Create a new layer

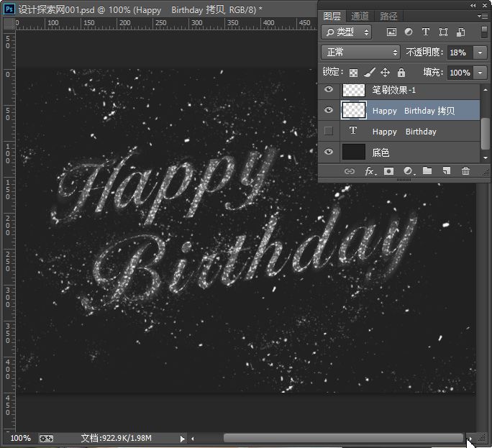446,171
